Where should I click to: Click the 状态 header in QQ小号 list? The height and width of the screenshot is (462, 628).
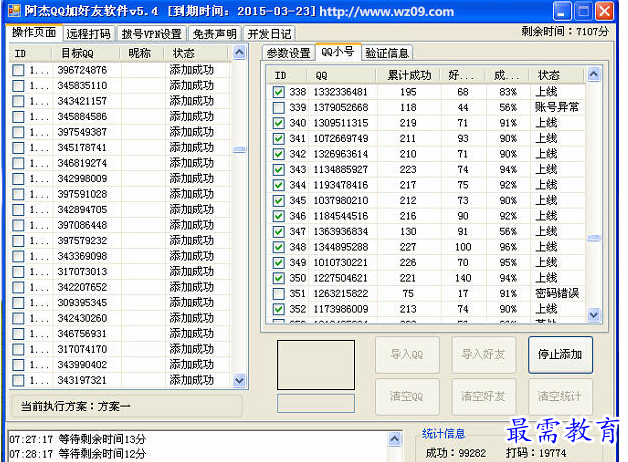coord(557,75)
